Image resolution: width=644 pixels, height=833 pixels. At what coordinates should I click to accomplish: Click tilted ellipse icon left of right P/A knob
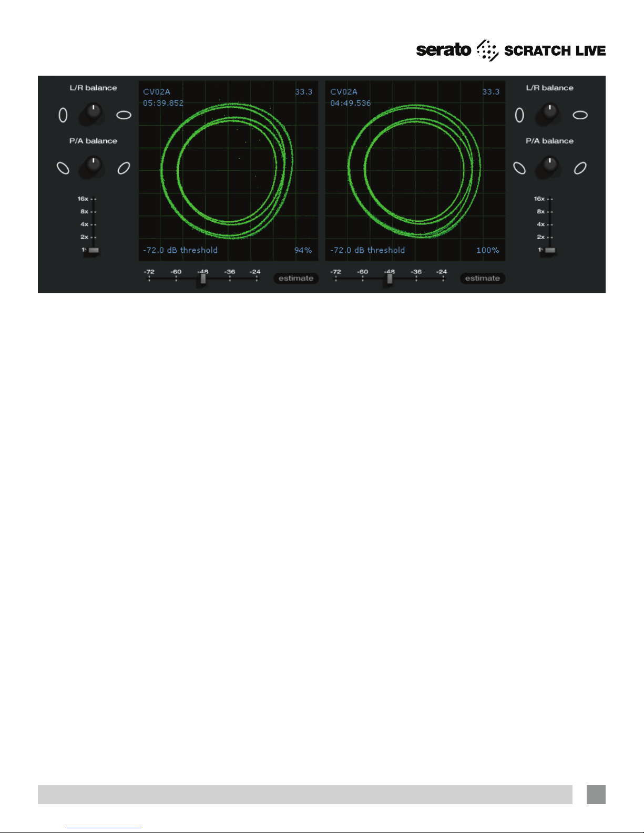[x=519, y=168]
